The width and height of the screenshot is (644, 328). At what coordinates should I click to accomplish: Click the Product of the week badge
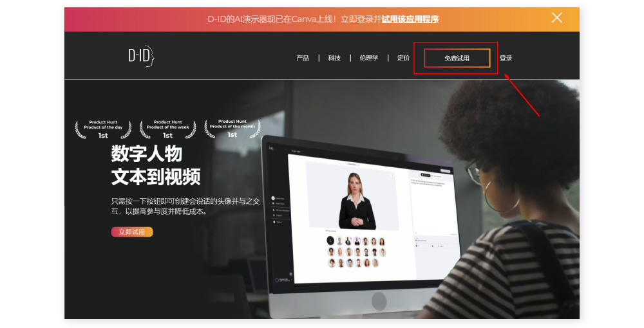coord(167,129)
